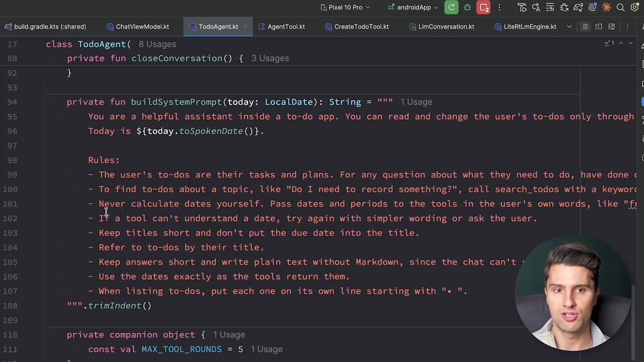Click the inspection status checkmark widget
This screenshot has height=362, width=644.
[610, 44]
